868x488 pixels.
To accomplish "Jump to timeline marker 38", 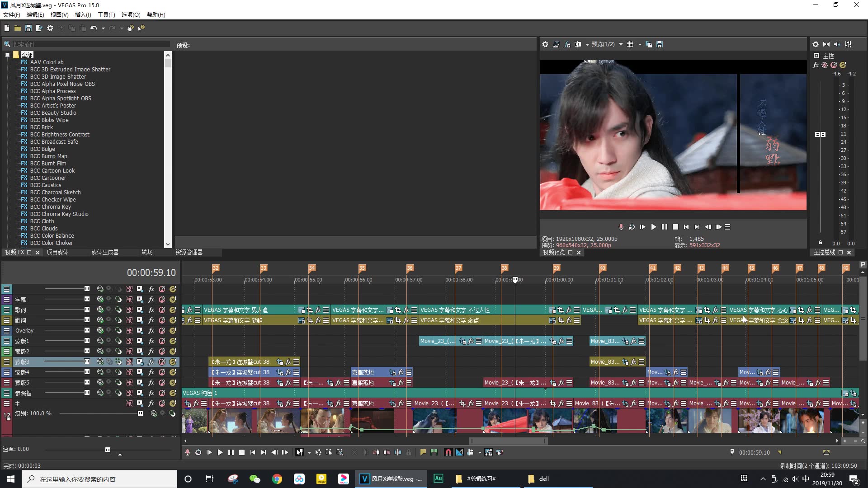I will click(505, 268).
